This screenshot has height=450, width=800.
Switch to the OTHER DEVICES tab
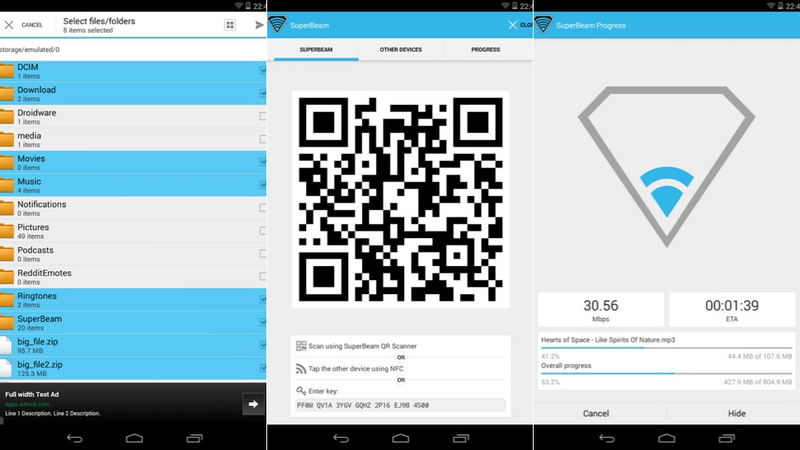[401, 49]
